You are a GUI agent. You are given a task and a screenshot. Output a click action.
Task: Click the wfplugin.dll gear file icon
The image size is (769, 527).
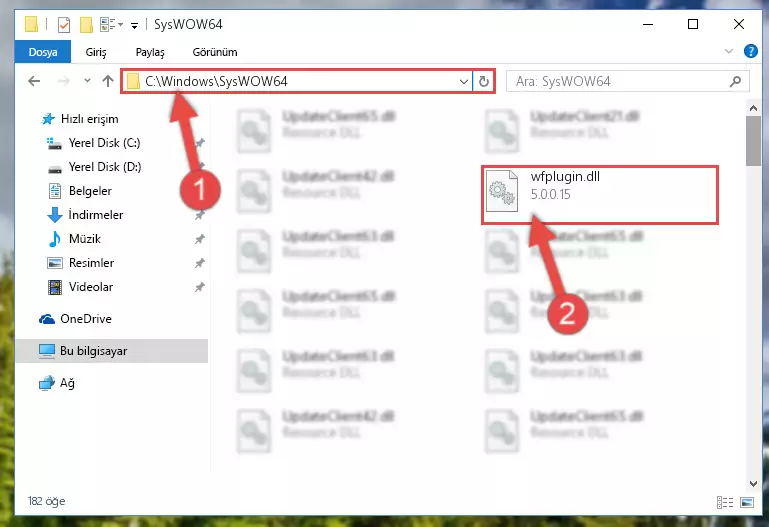click(502, 191)
